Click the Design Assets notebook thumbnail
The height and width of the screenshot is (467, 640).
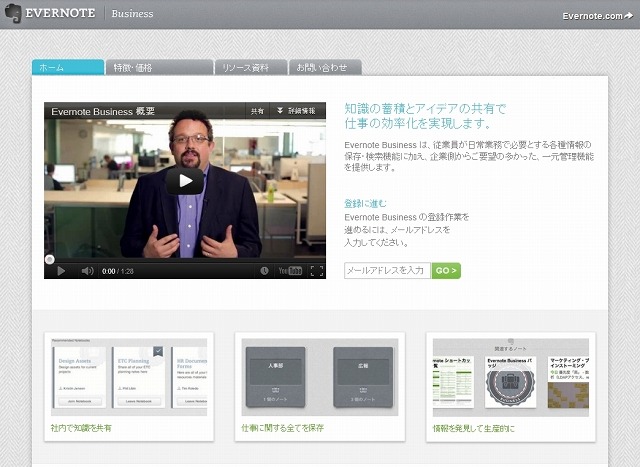(80, 377)
